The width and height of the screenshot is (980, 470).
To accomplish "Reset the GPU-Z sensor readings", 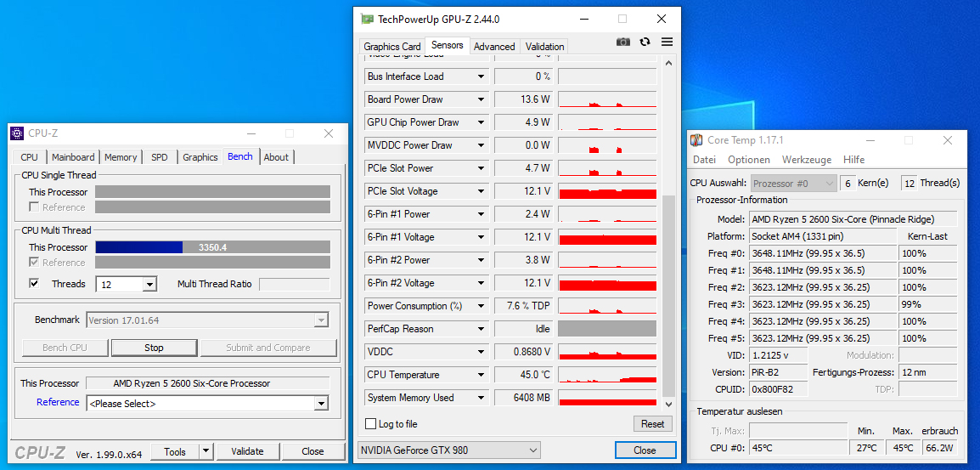I will 652,424.
